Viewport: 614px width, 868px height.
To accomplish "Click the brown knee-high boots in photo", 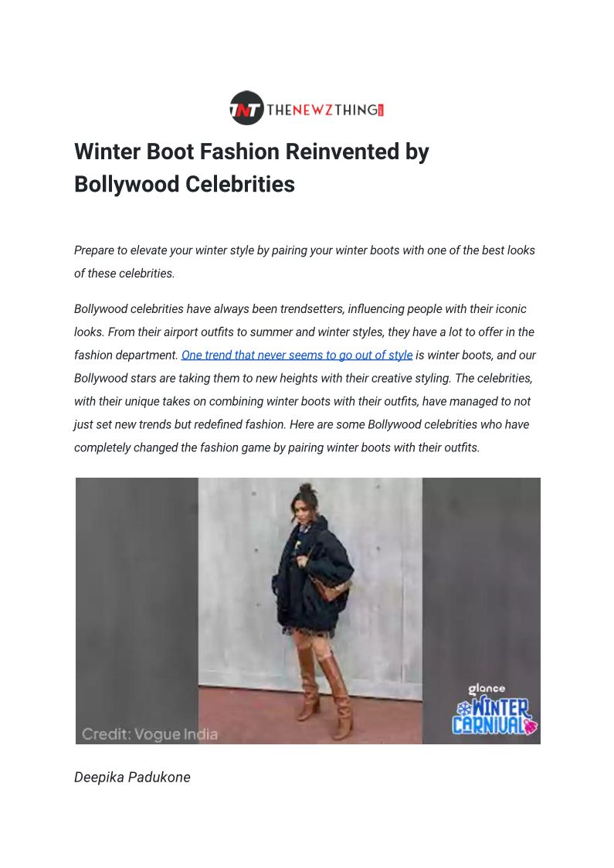I will tap(322, 686).
